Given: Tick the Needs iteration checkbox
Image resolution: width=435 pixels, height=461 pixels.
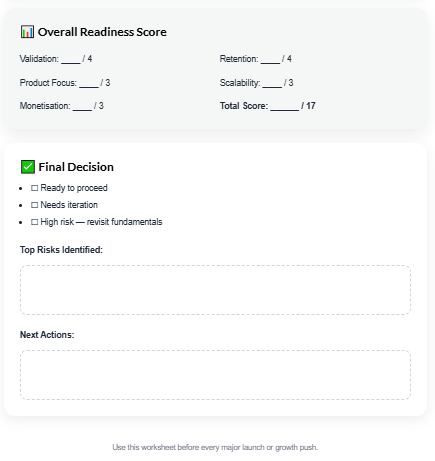Looking at the screenshot, I should click(x=34, y=205).
